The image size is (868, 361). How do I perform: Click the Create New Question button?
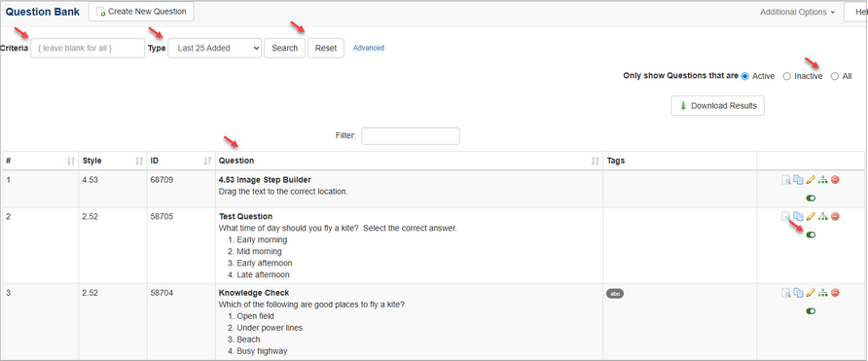tap(141, 11)
